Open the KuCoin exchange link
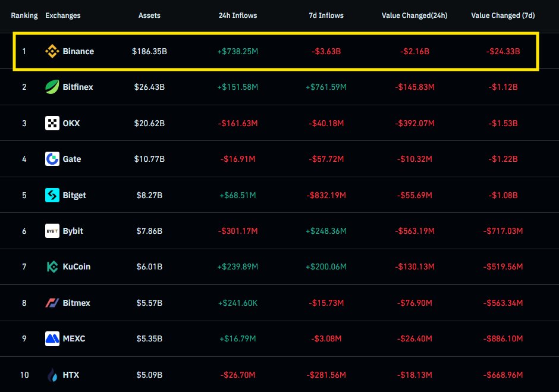 [77, 266]
